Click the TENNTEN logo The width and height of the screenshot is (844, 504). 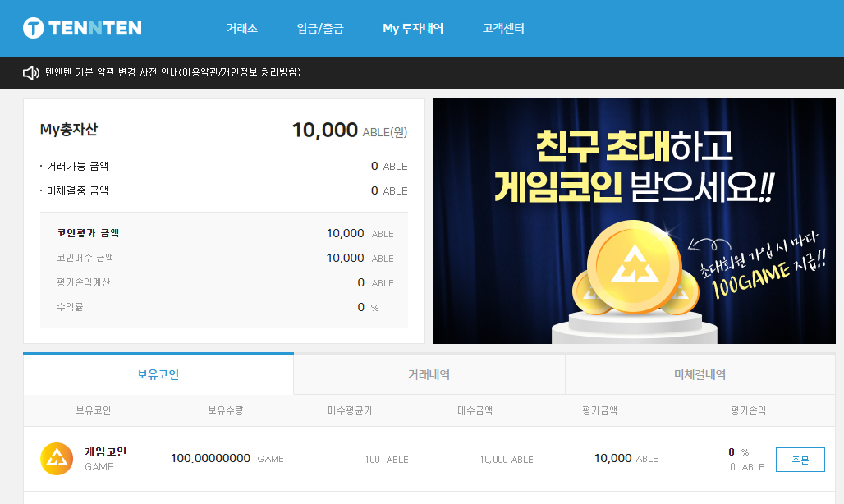[x=82, y=28]
